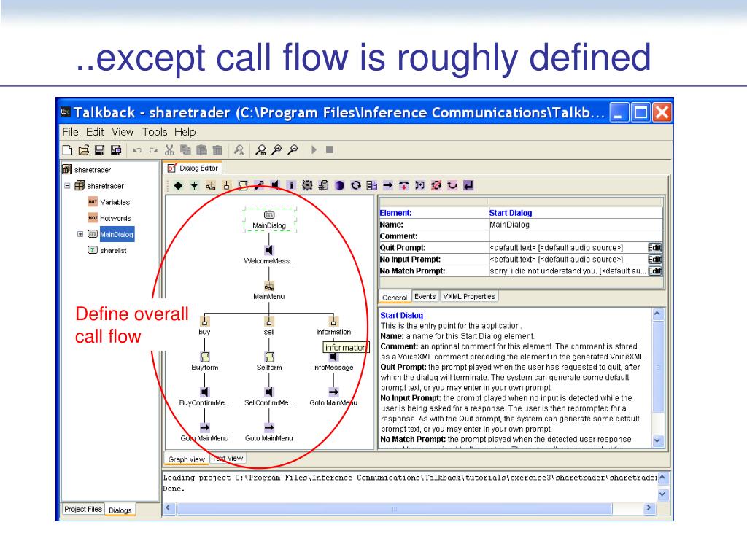This screenshot has width=747, height=560.
Task: Click log panel horizontal scroll right arrow
Action: 649,508
